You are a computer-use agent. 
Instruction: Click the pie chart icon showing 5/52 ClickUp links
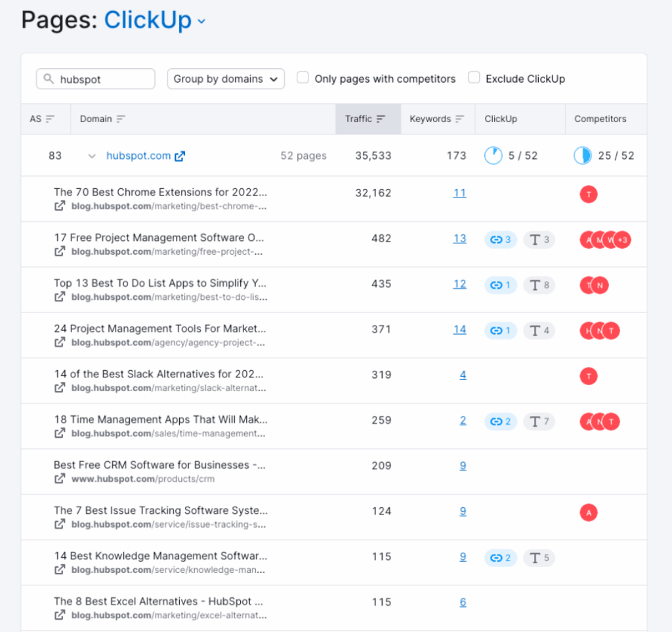coord(493,156)
